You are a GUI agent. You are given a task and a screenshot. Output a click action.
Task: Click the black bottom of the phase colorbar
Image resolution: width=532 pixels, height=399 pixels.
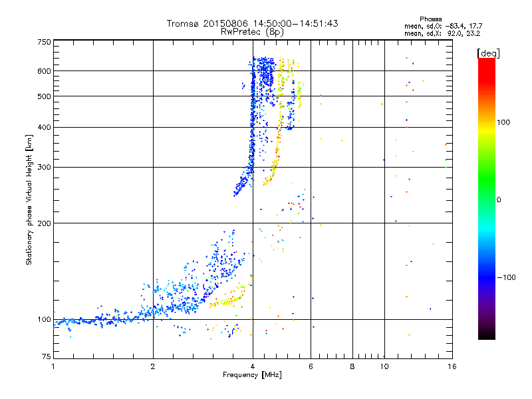click(487, 334)
